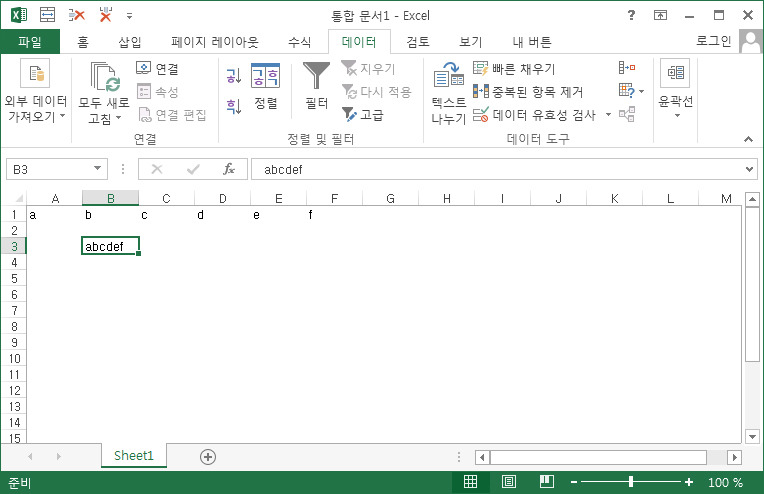Switch to Page Layout view
The width and height of the screenshot is (764, 494).
(x=509, y=482)
